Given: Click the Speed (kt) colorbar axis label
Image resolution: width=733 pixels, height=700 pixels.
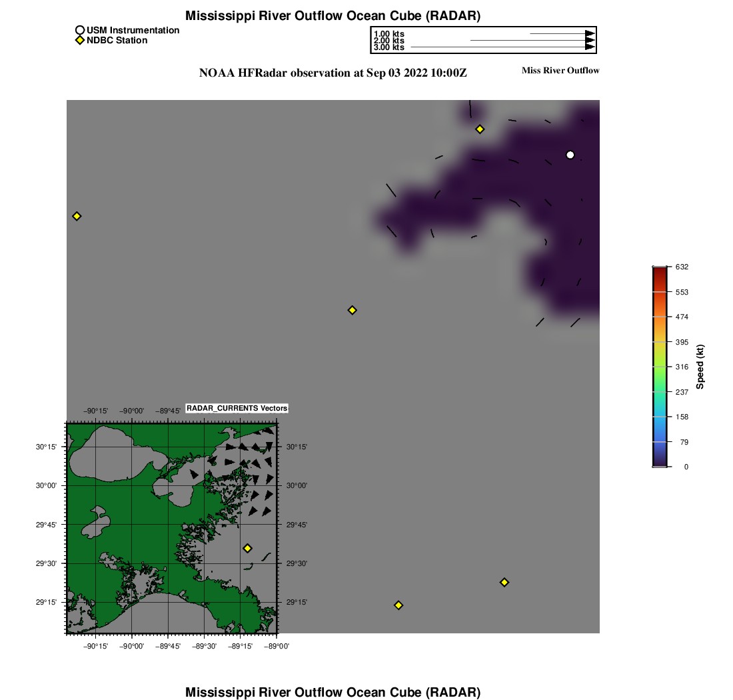Looking at the screenshot, I should (x=700, y=367).
